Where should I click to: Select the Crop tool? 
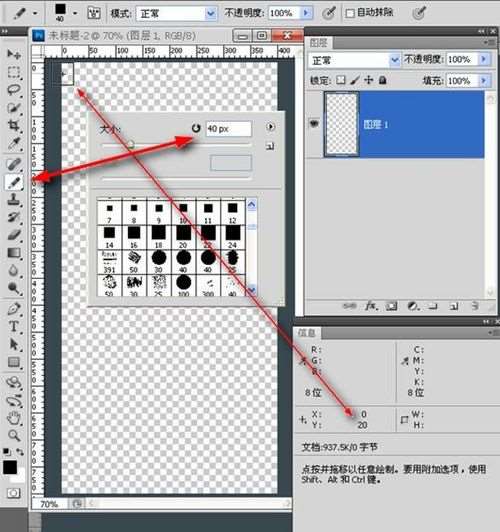[x=14, y=126]
